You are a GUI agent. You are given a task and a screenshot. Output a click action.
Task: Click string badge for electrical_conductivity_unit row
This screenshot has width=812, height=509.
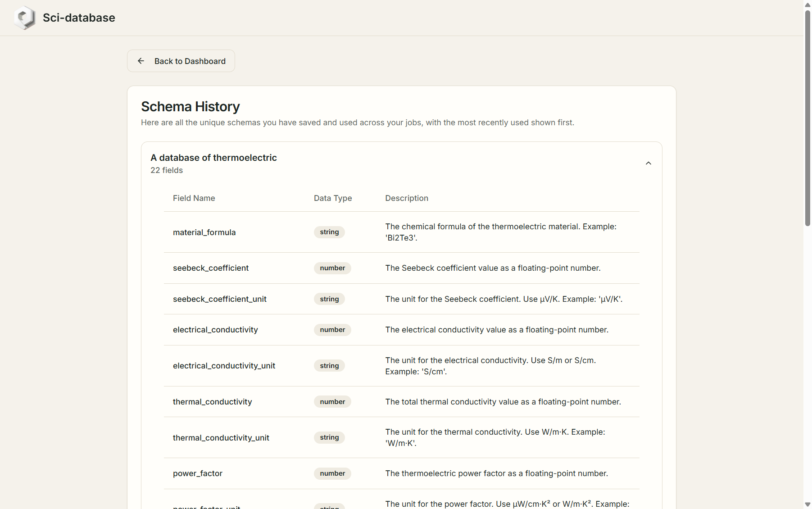point(329,366)
